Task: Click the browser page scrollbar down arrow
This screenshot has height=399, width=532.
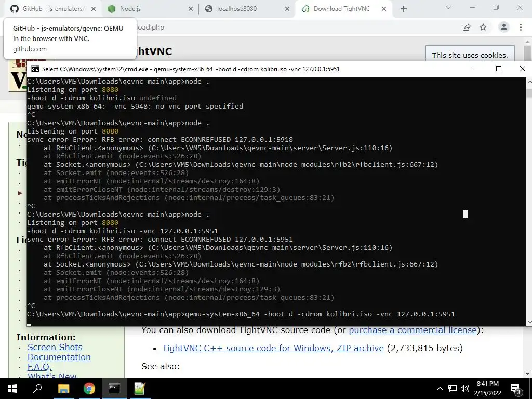Action: 528,374
